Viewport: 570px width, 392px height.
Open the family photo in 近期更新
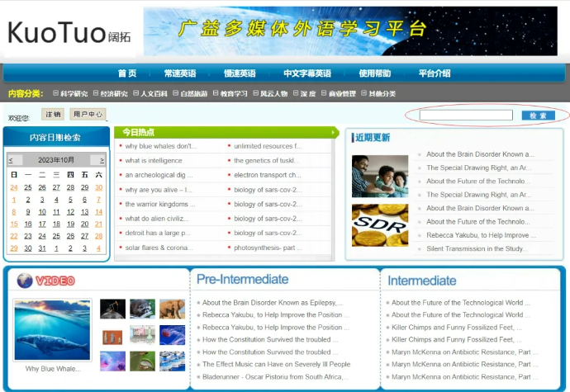point(379,176)
